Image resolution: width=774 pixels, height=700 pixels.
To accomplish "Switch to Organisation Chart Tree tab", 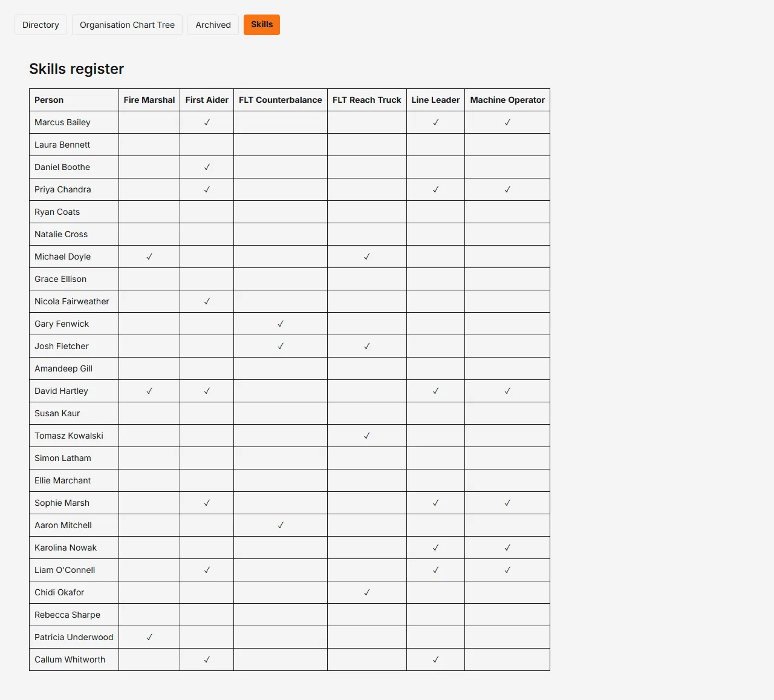I will click(x=127, y=25).
